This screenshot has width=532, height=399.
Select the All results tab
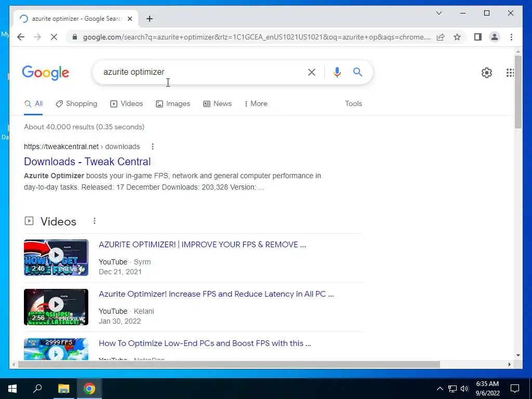pyautogui.click(x=33, y=103)
